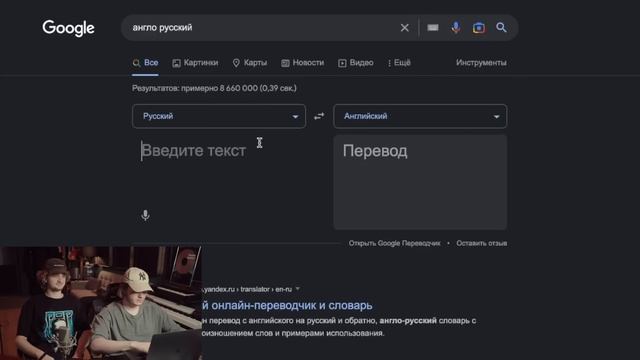Open "Инструменты" search tools

point(481,63)
